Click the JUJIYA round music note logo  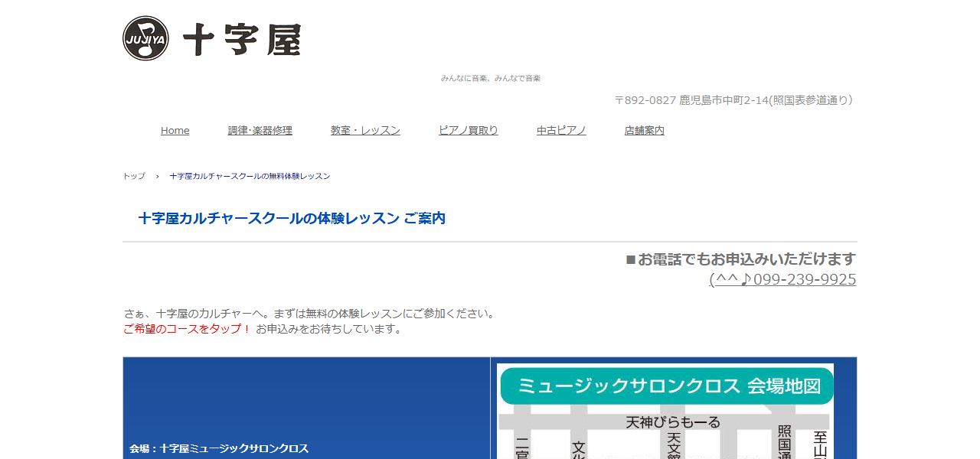(x=145, y=38)
